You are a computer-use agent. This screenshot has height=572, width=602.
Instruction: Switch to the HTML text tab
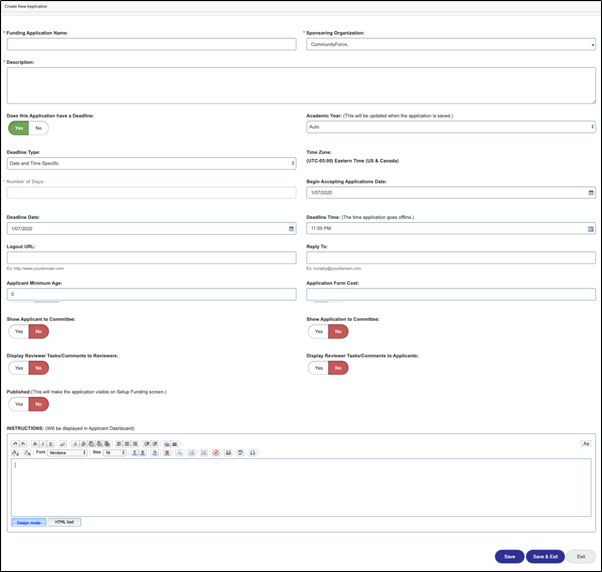(x=64, y=522)
